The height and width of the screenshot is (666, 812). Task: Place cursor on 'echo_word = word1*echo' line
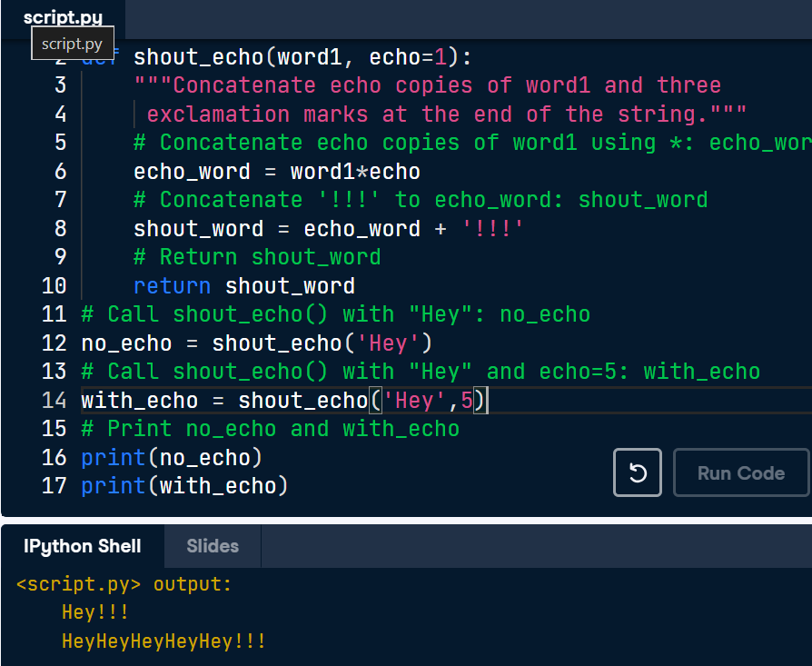(x=276, y=172)
